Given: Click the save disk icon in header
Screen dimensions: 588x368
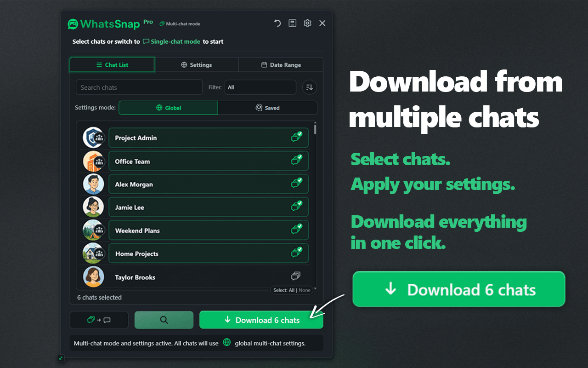Looking at the screenshot, I should pyautogui.click(x=293, y=23).
